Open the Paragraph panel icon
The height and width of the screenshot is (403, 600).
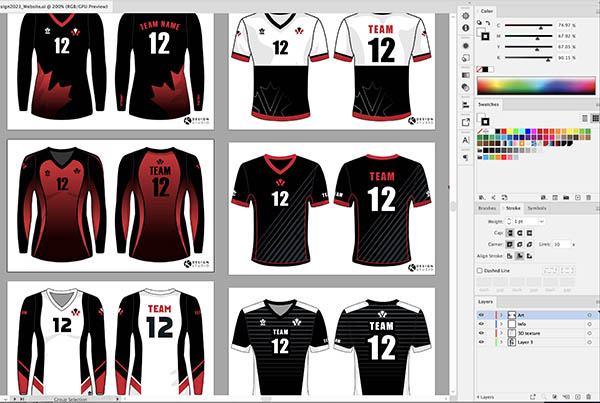466,158
